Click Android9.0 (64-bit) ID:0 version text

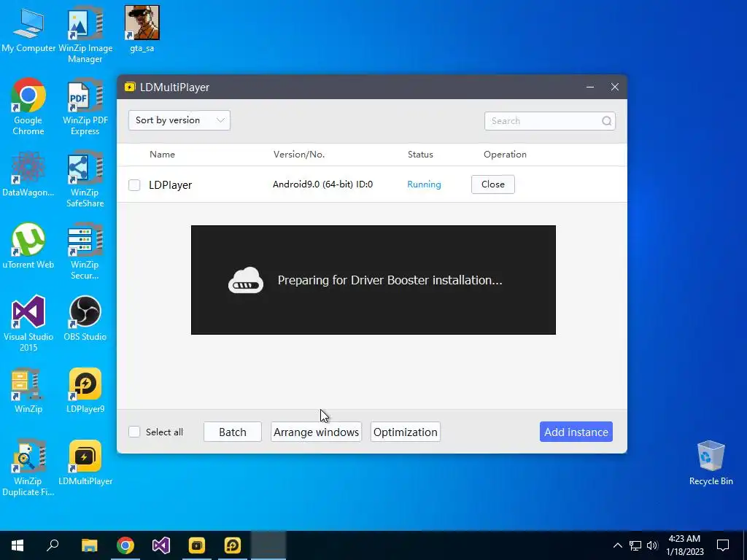pyautogui.click(x=322, y=184)
